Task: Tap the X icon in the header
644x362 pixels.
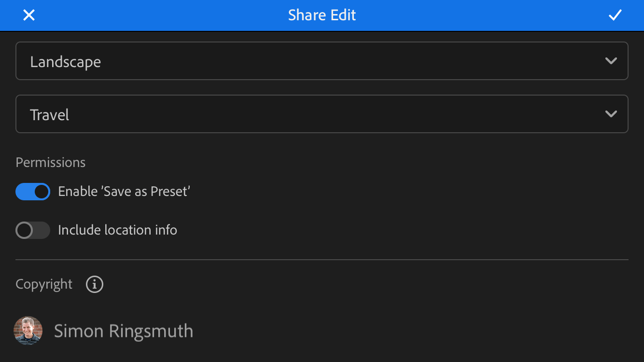Action: tap(28, 15)
